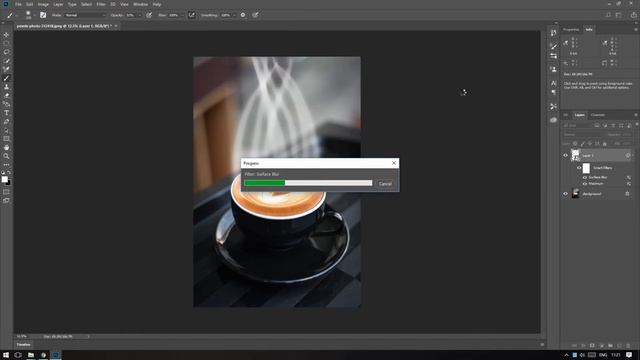Screen dimensions: 640x360
Task: Click the filter progress bar
Action: [308, 183]
